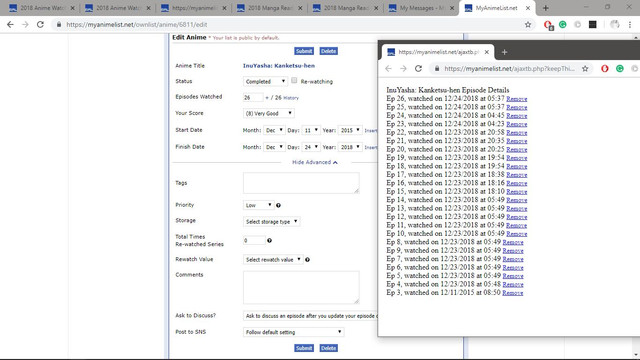Open the Your Score dropdown

pos(268,113)
